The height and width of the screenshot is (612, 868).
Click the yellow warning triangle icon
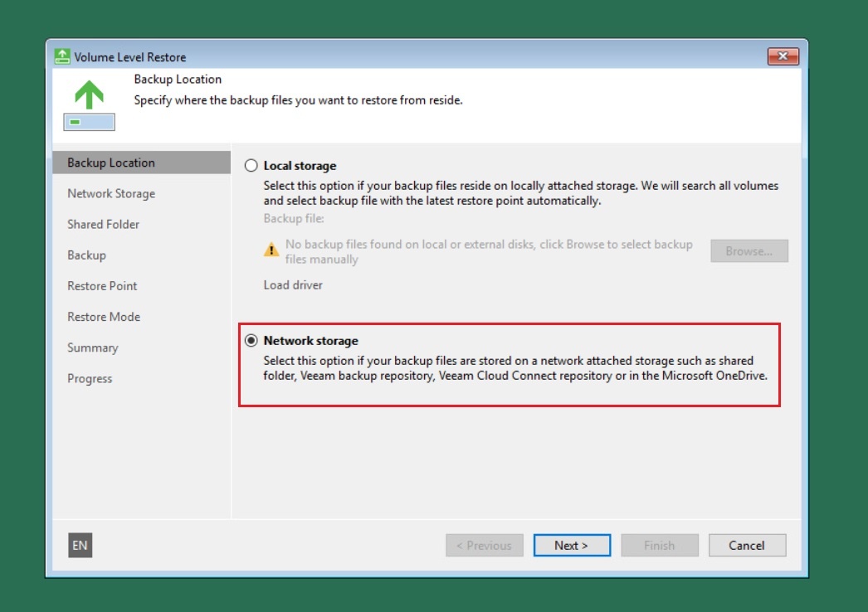click(271, 249)
